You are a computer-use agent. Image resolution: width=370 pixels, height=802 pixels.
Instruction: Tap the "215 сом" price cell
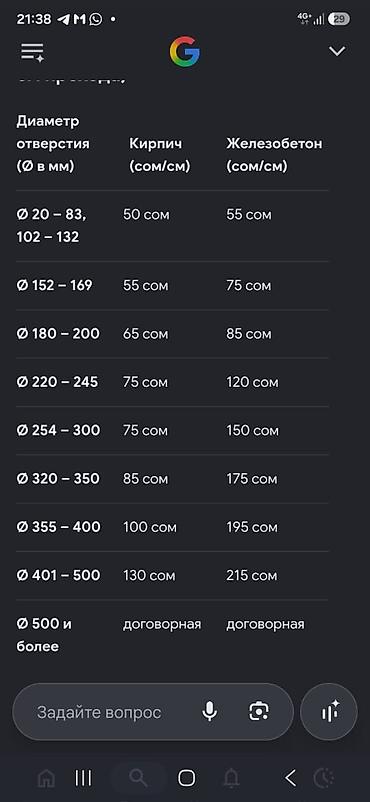(x=252, y=575)
